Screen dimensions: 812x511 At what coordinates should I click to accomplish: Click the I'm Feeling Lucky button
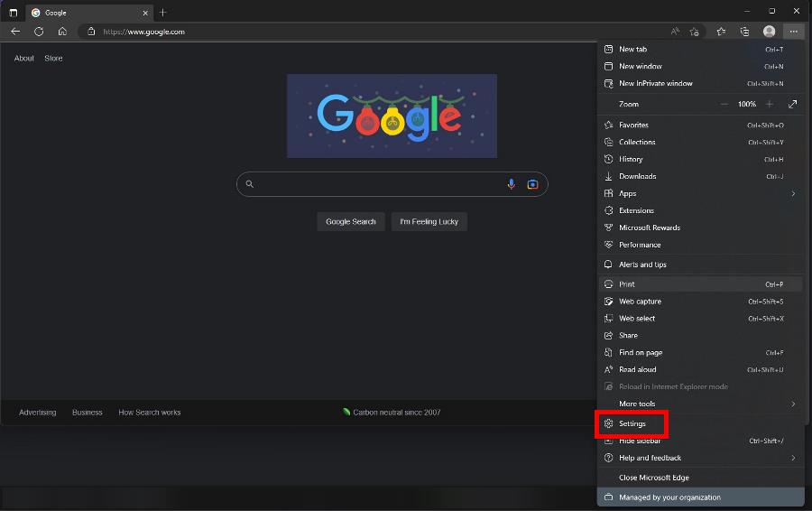429,222
